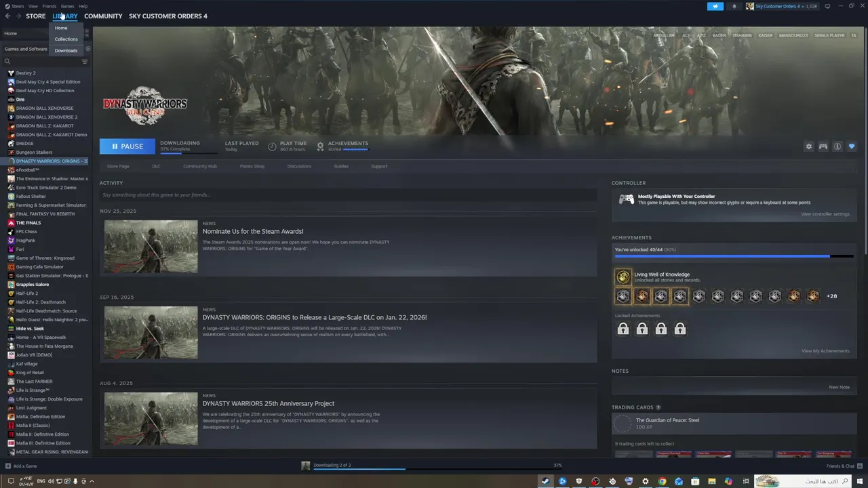Open Large-Scale DLC news thumbnail
This screenshot has width=868, height=488.
[151, 332]
